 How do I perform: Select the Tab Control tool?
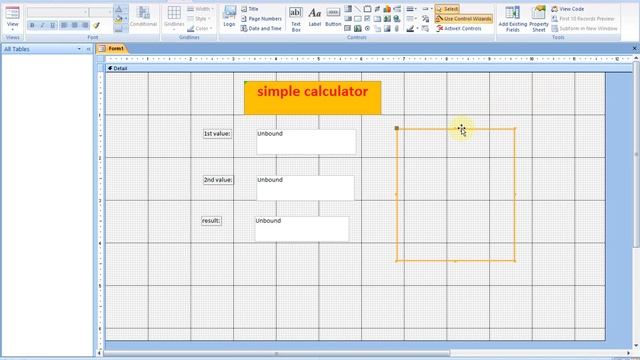point(377,18)
